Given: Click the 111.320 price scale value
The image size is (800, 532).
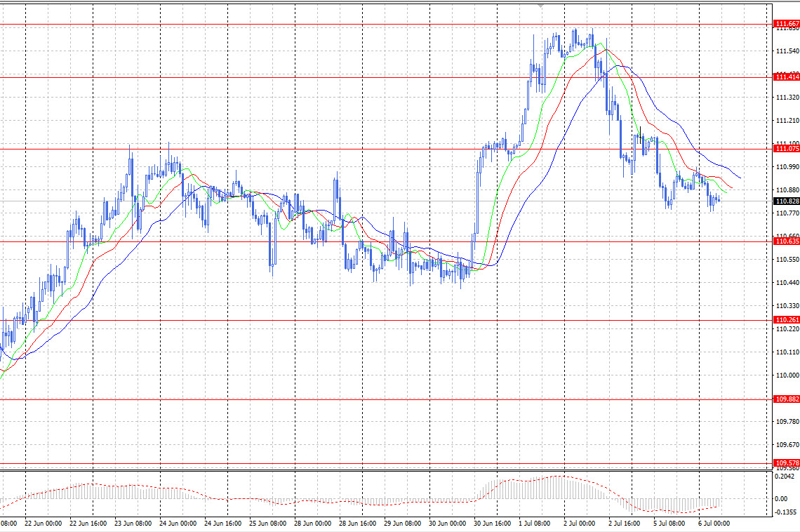Looking at the screenshot, I should 787,98.
